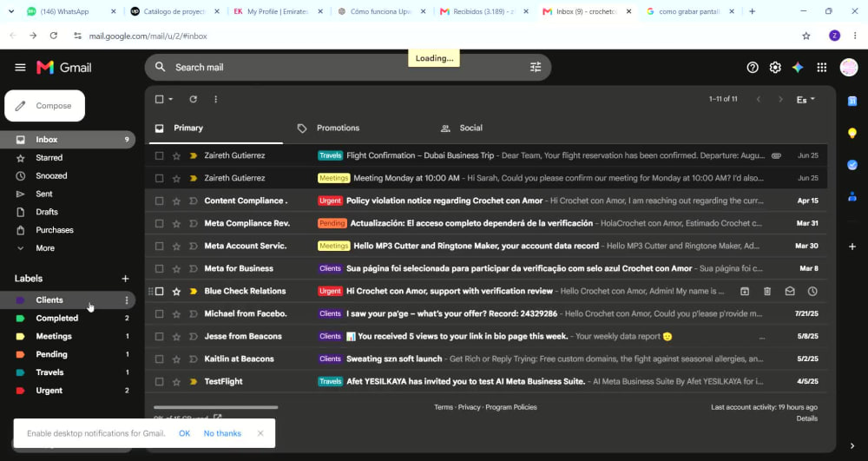Open the Settings gear icon
868x461 pixels.
coord(775,68)
